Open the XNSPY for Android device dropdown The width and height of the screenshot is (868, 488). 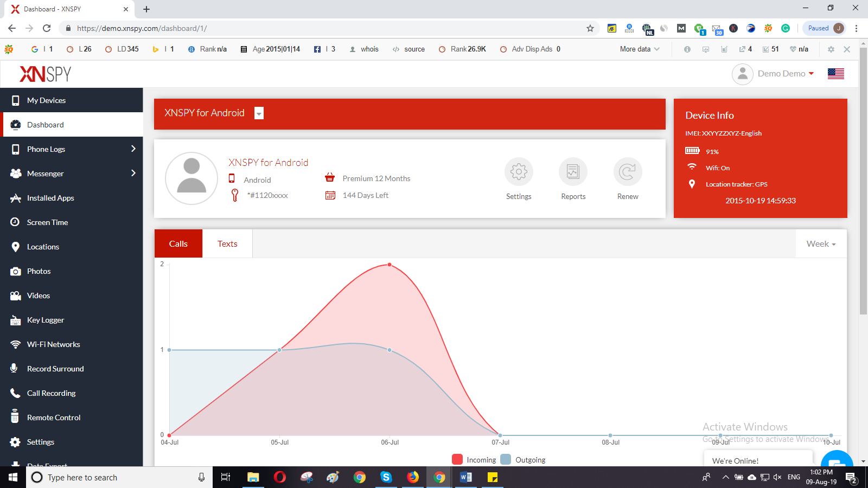click(x=259, y=113)
